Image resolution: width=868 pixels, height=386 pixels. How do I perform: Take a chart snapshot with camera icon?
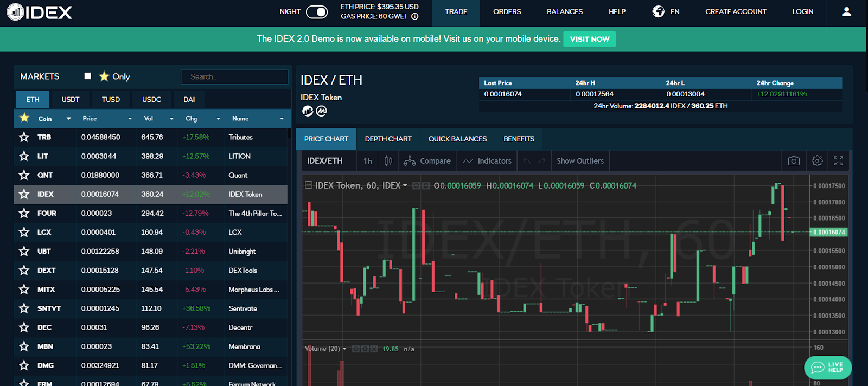coord(794,161)
